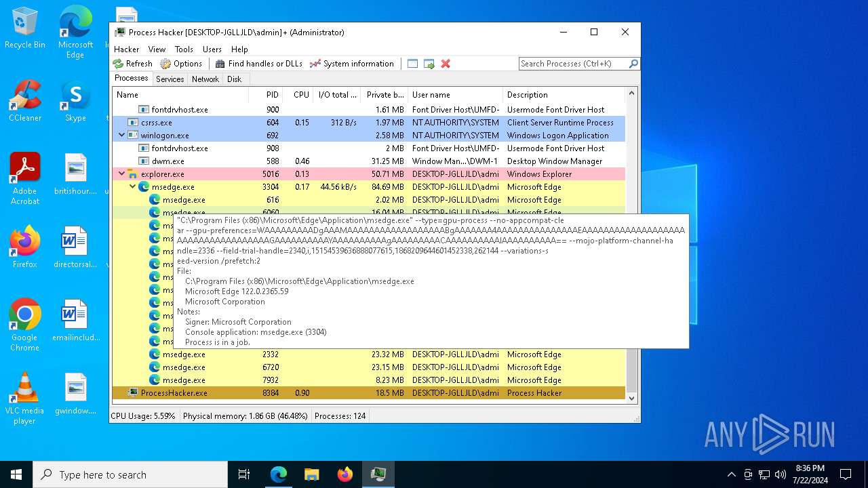Collapse the winlogon.exe tree node
The image size is (868, 488).
point(121,136)
